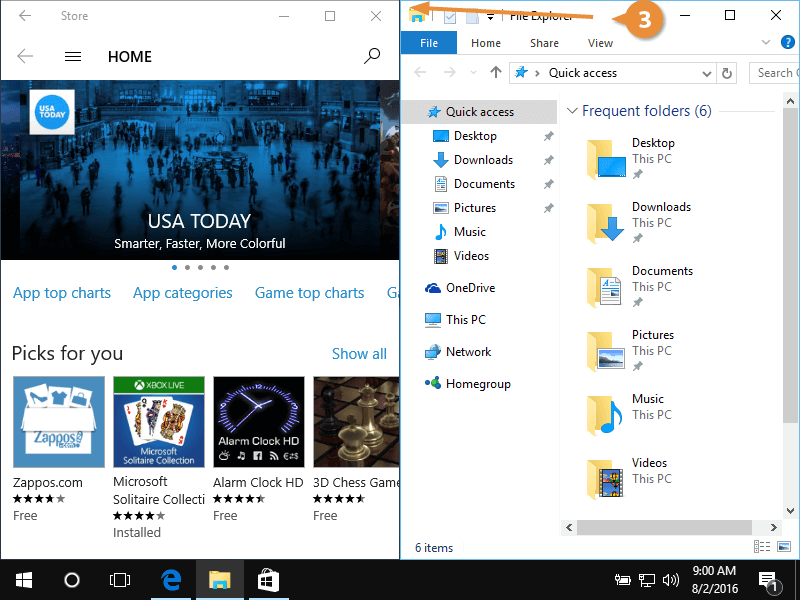The image size is (800, 600).
Task: Select Quick access in the navigation pane
Action: click(x=479, y=112)
